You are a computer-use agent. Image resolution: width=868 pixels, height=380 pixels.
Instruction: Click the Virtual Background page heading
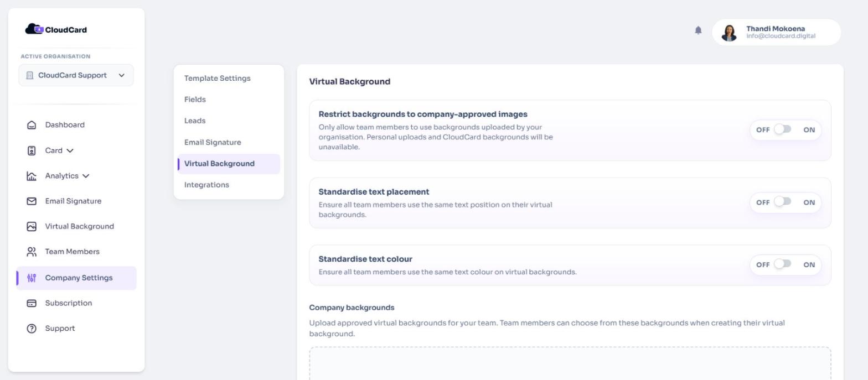(x=350, y=81)
